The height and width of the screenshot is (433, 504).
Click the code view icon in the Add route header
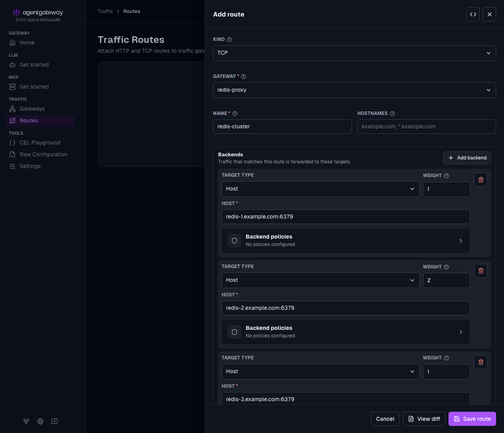coord(473,14)
